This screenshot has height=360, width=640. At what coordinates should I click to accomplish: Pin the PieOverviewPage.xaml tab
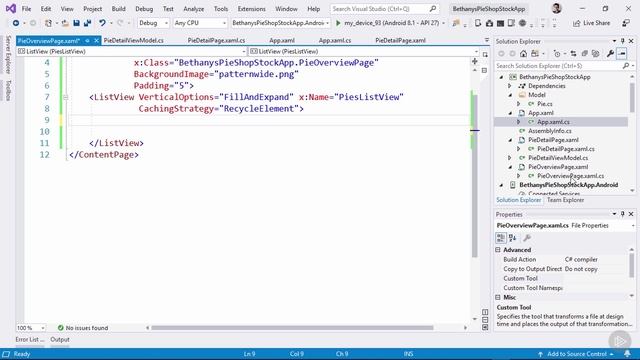pyautogui.click(x=87, y=40)
